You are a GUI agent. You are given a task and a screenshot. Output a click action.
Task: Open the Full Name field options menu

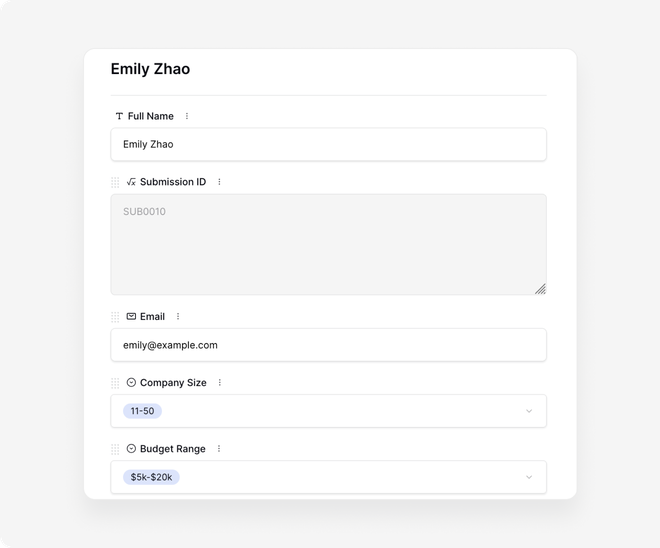coord(186,116)
